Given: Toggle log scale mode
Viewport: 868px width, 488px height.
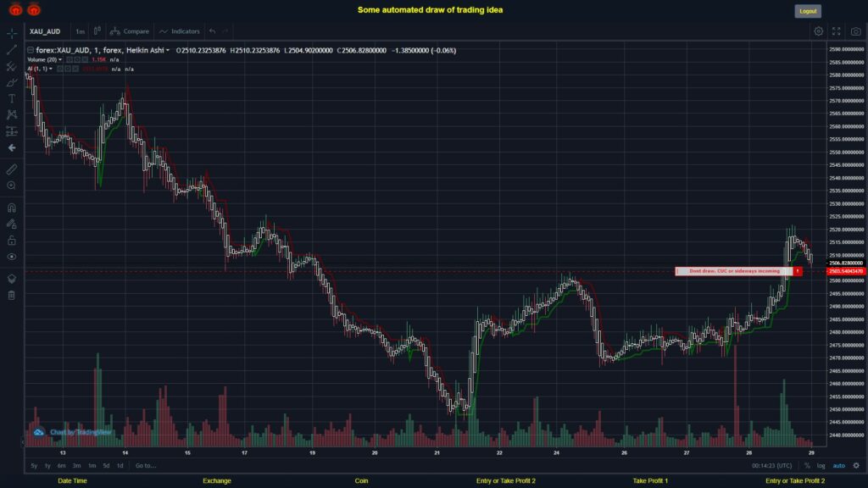Looking at the screenshot, I should click(x=821, y=466).
